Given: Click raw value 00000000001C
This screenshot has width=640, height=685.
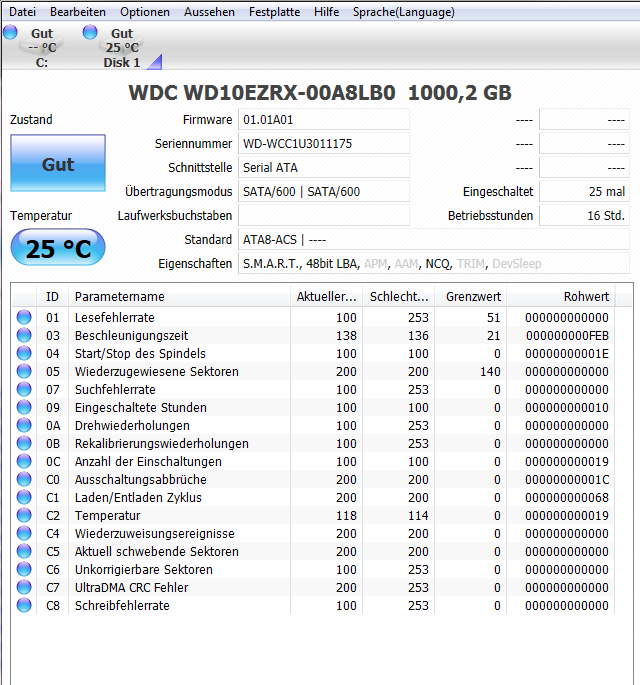Looking at the screenshot, I should (567, 480).
